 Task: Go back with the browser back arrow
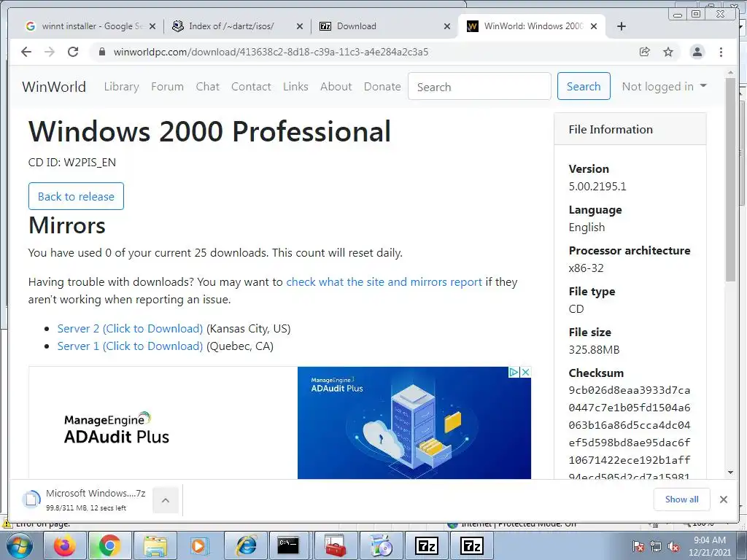click(x=26, y=52)
